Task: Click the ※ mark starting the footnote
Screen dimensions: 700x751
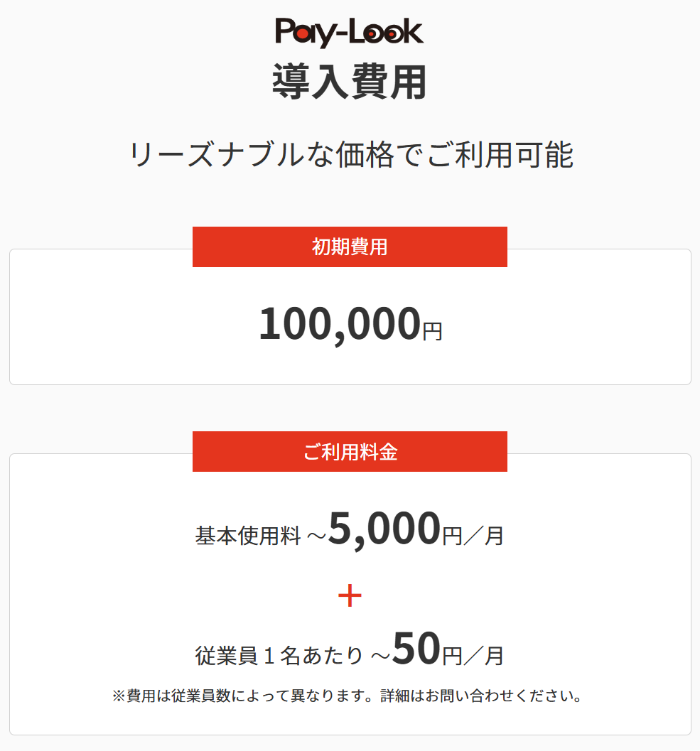Action: click(119, 696)
